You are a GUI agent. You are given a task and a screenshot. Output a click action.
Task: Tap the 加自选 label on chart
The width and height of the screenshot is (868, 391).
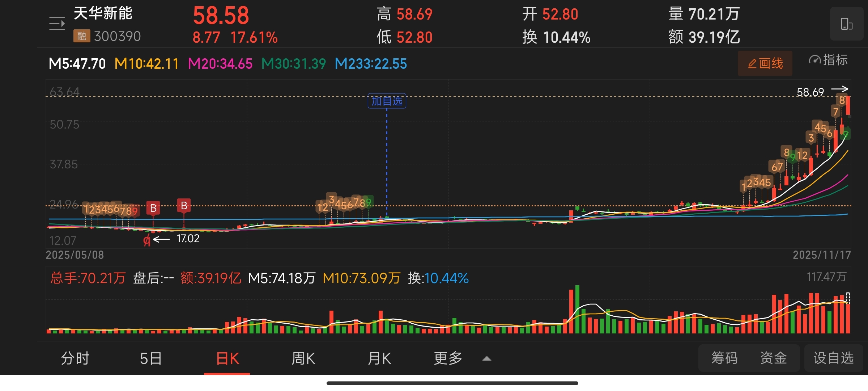(387, 101)
